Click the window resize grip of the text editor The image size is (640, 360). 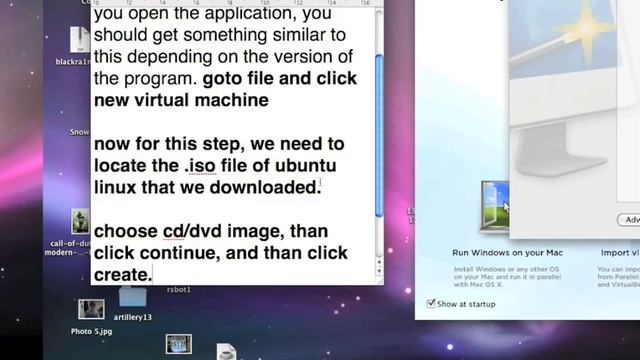(379, 281)
